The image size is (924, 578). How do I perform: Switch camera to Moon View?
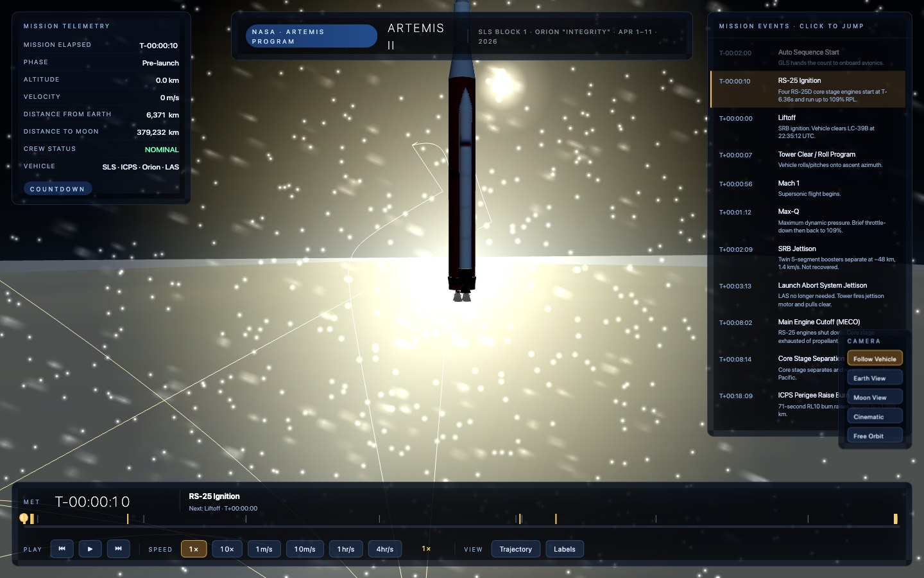(875, 397)
